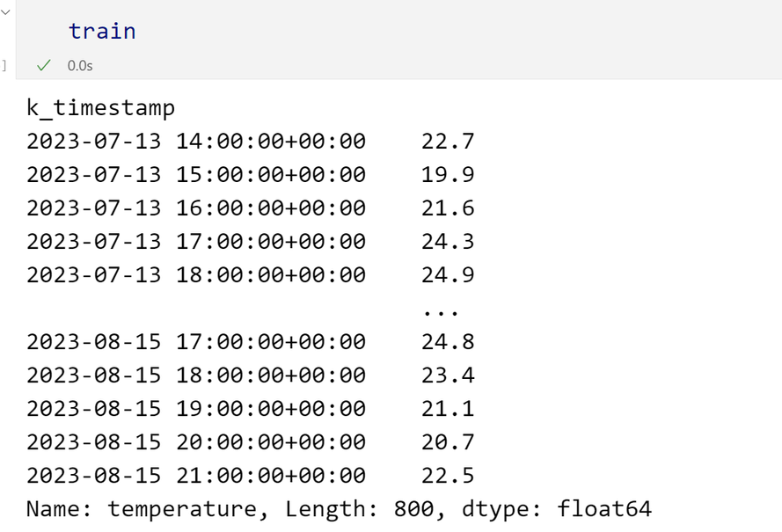Select the k_timestamp index header text
The height and width of the screenshot is (532, 782).
tap(101, 108)
